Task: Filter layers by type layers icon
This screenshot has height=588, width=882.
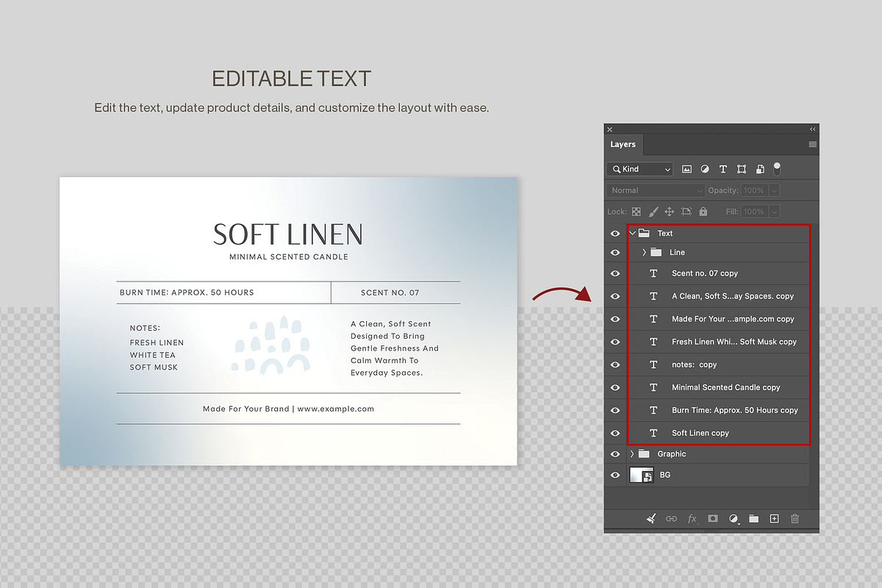Action: point(723,169)
